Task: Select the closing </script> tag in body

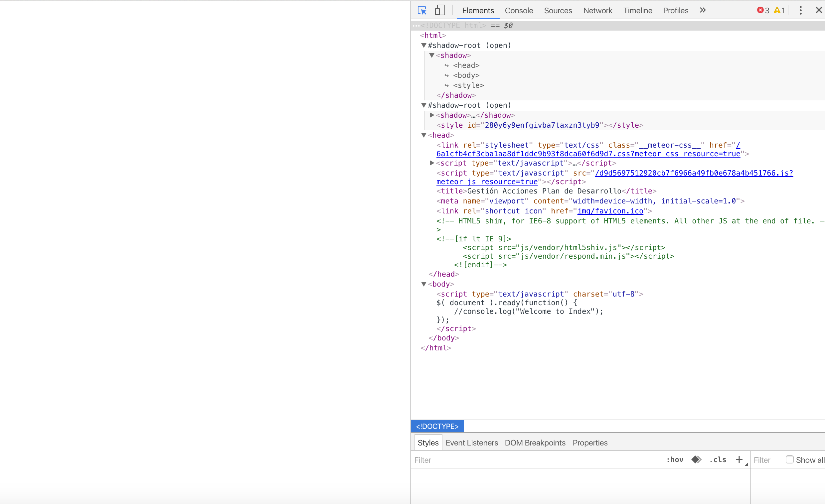Action: click(x=456, y=329)
